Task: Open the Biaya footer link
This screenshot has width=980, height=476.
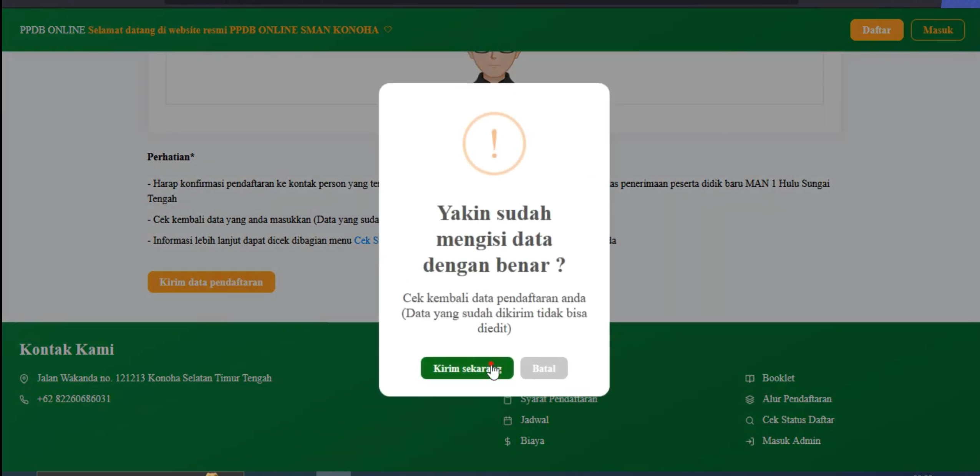Action: 532,441
